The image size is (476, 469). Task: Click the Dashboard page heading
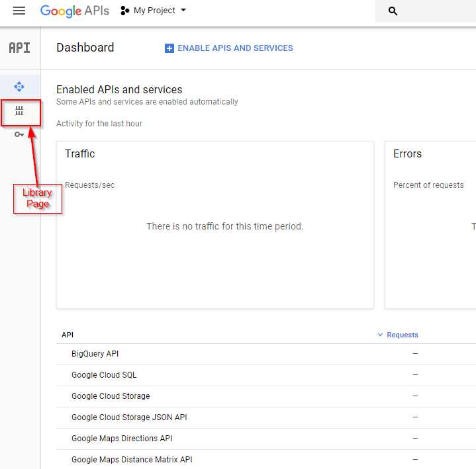[x=85, y=48]
